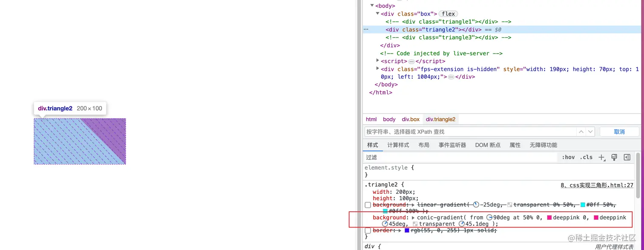Open the first deeppink color swatch
The height and width of the screenshot is (250, 644).
[549, 217]
